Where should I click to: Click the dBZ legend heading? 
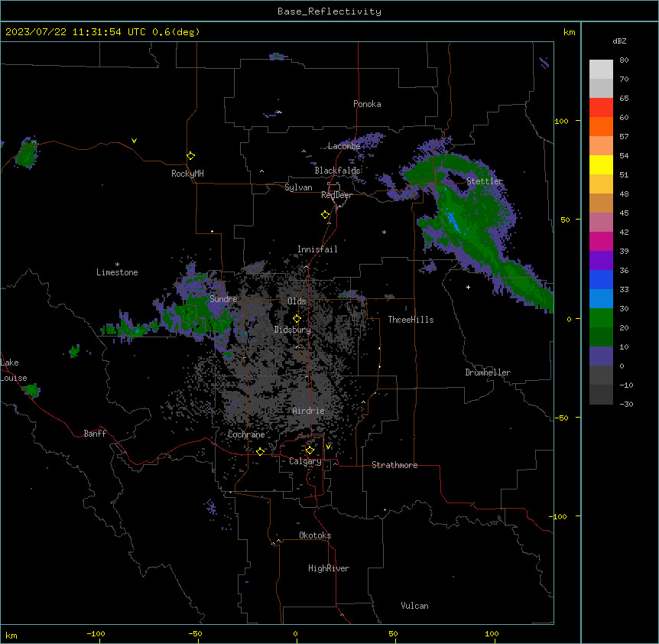pyautogui.click(x=619, y=41)
